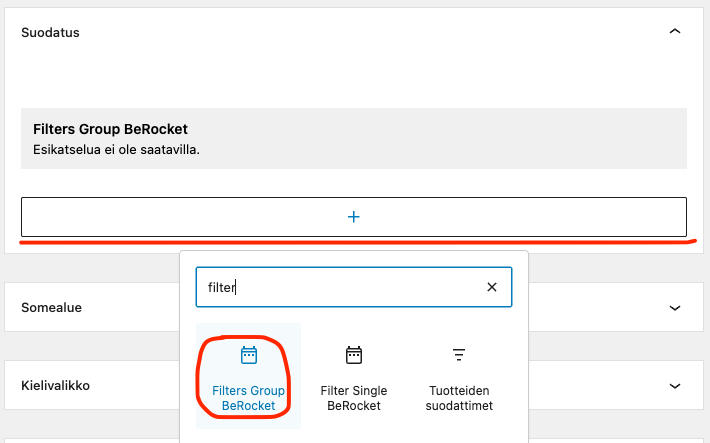This screenshot has width=710, height=443.
Task: Click the Kielivalikko panel title
Action: coord(56,385)
